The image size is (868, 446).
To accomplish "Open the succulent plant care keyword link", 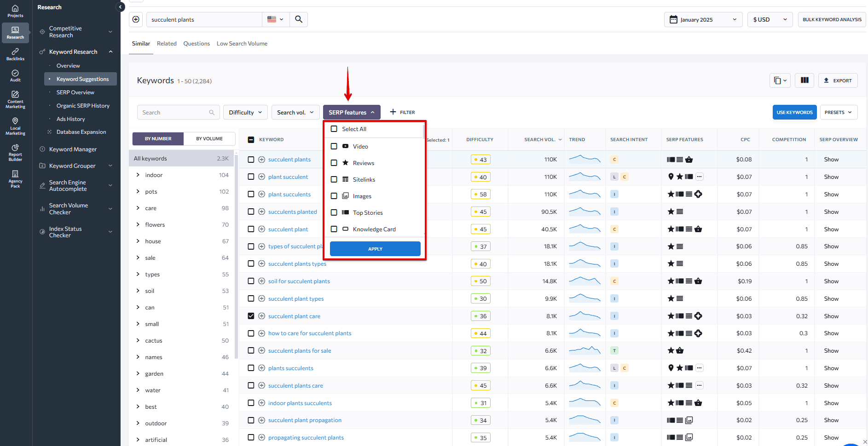I will [x=294, y=316].
